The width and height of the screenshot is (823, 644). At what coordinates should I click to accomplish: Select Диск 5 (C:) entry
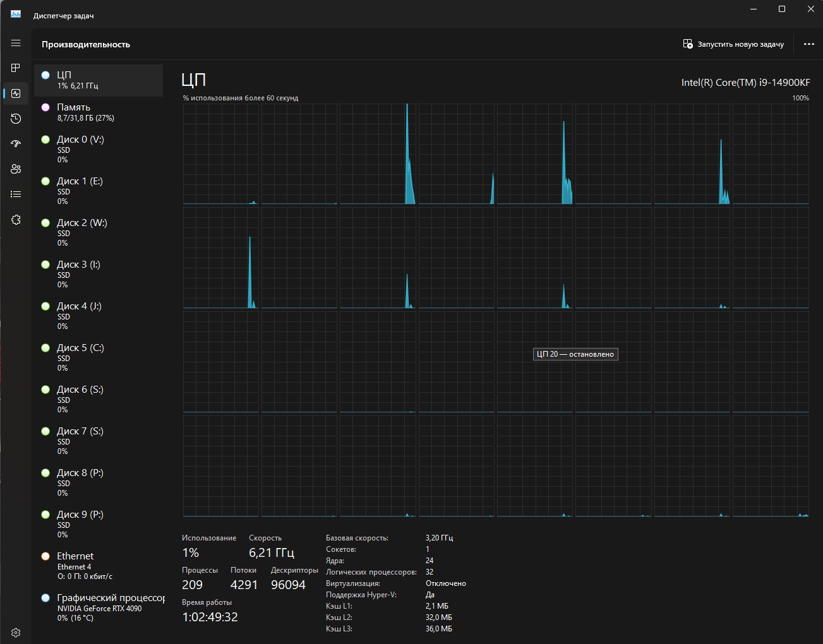pos(98,357)
